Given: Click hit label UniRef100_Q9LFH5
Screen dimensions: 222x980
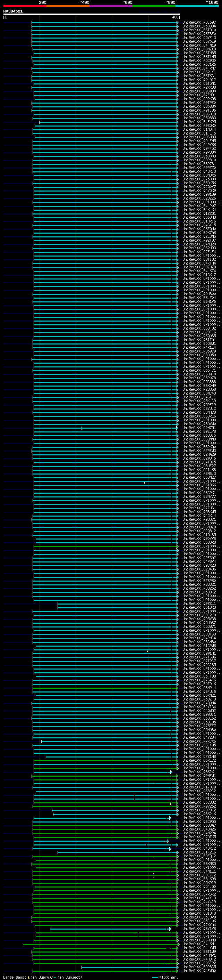Looking at the screenshot, I should (199, 141).
